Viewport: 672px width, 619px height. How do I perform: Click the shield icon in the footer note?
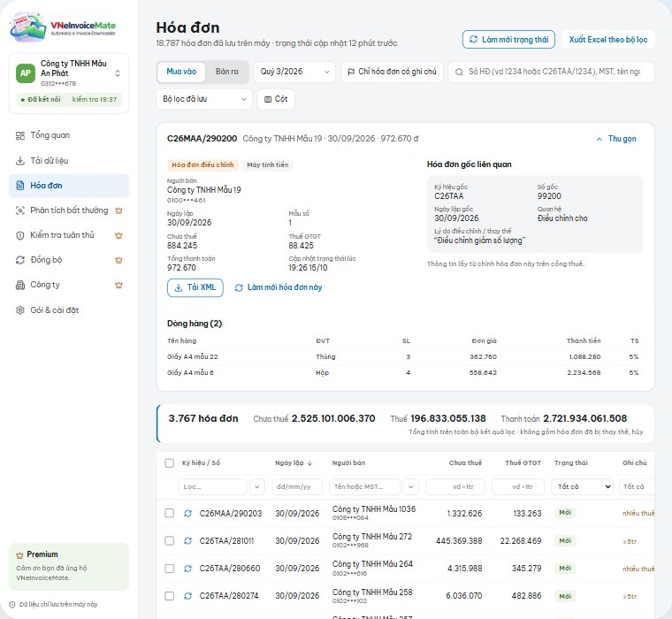pyautogui.click(x=12, y=605)
